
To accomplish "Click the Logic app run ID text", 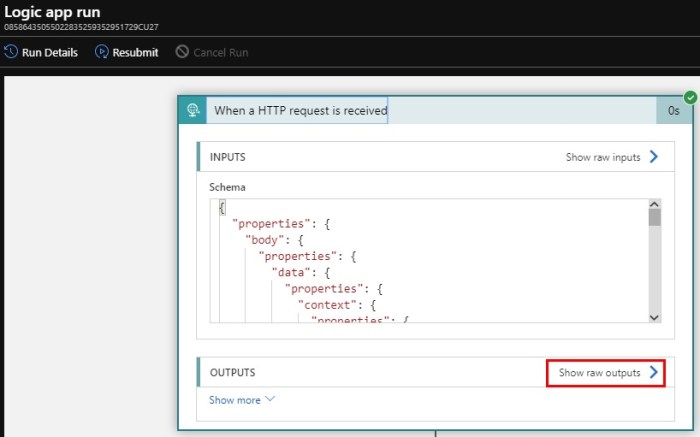I will (81, 27).
